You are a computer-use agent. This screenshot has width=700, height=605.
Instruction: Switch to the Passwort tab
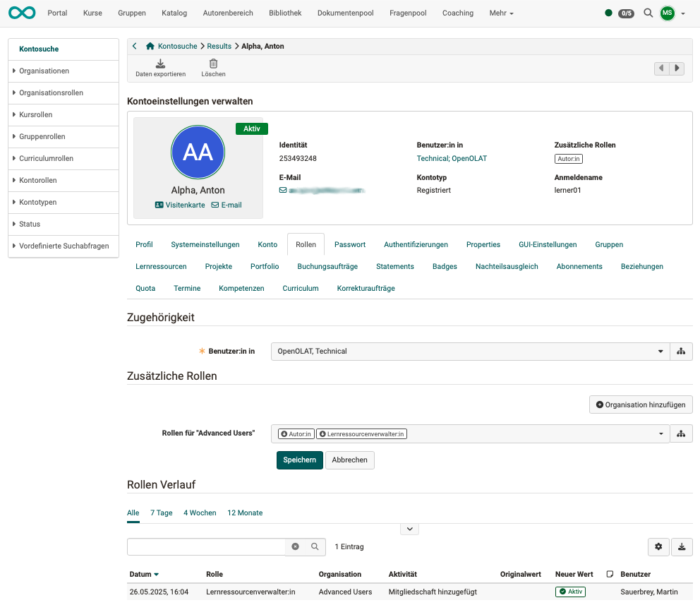click(349, 244)
